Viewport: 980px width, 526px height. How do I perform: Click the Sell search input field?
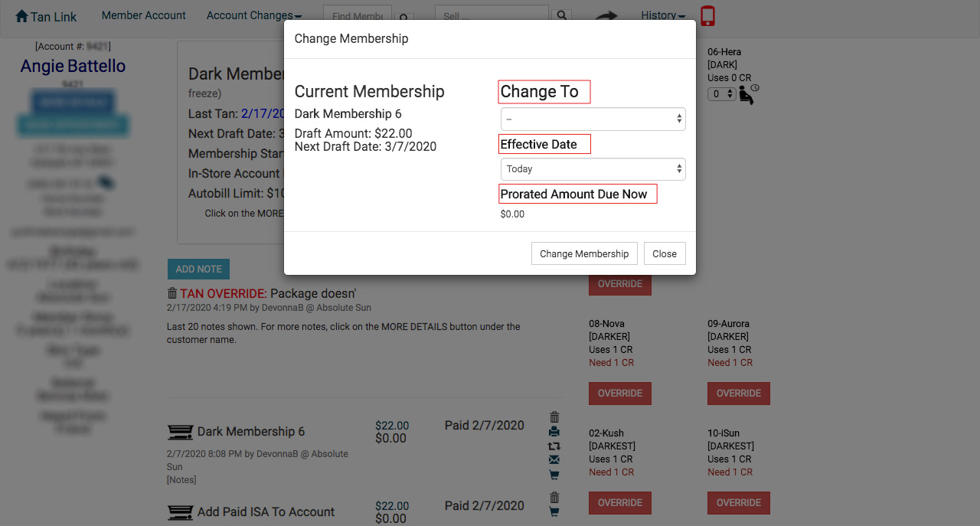pyautogui.click(x=492, y=16)
